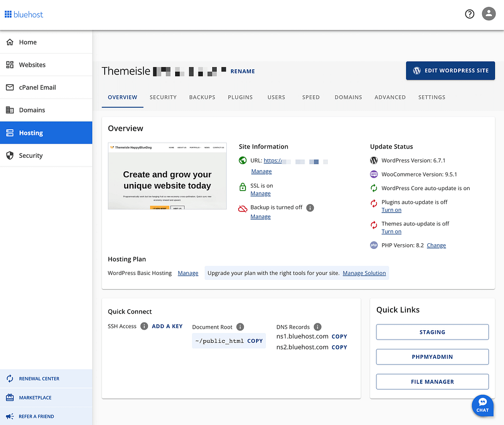504x425 pixels.
Task: Open the Backups tab
Action: click(x=202, y=97)
